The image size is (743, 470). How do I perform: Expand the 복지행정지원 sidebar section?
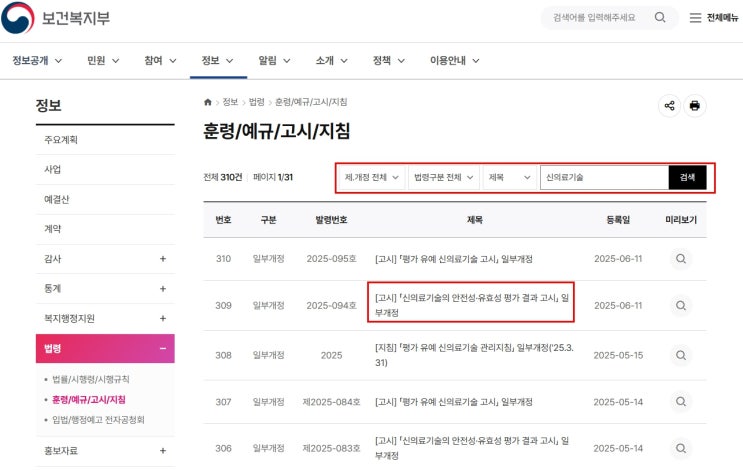click(163, 318)
